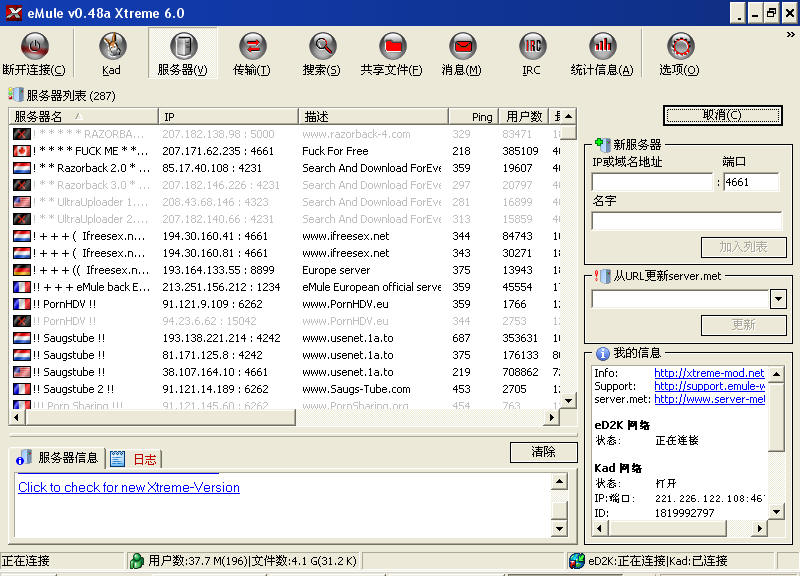Image resolution: width=800 pixels, height=576 pixels.
Task: Click the Disconnect (断开连接) toolbar icon
Action: [x=34, y=46]
